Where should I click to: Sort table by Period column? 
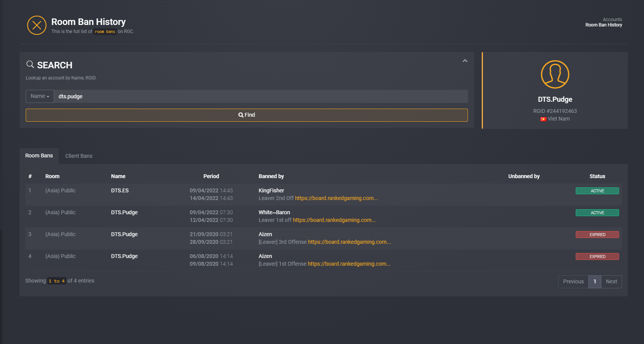(211, 176)
